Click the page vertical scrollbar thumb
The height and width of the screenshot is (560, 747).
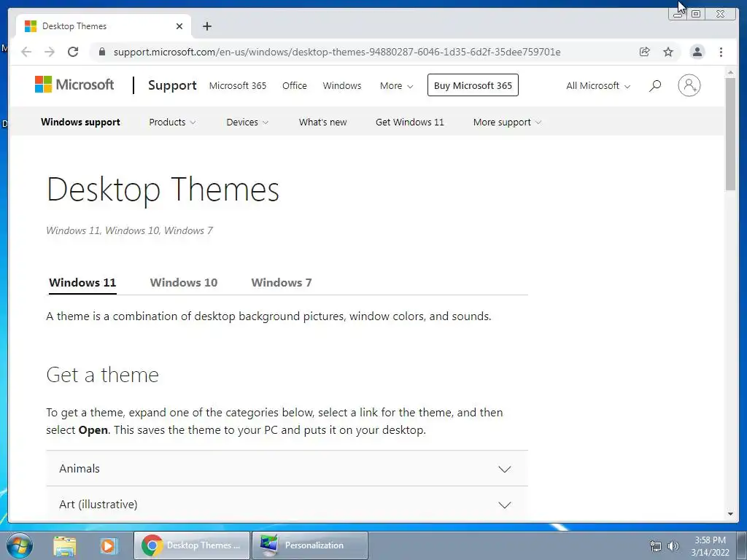coord(730,134)
